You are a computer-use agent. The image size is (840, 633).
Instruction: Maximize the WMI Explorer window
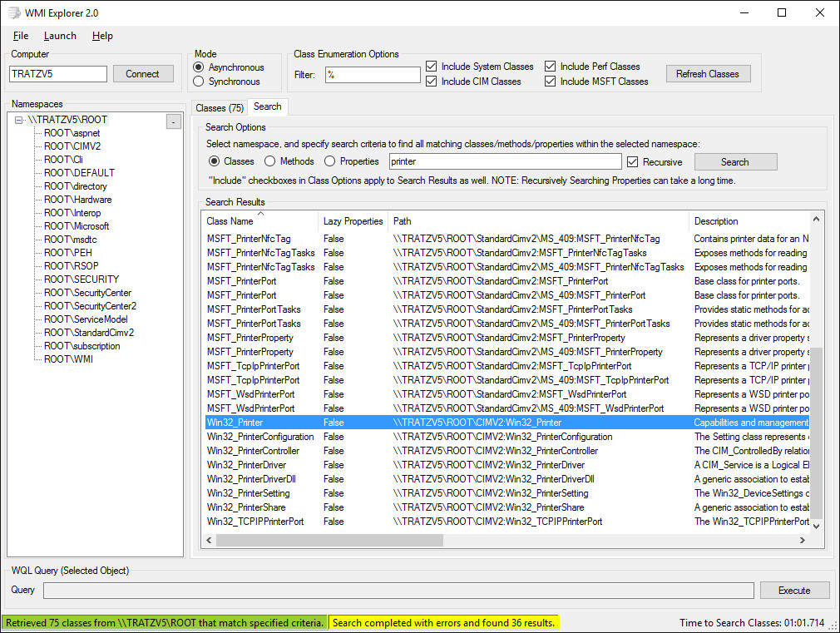pos(782,12)
